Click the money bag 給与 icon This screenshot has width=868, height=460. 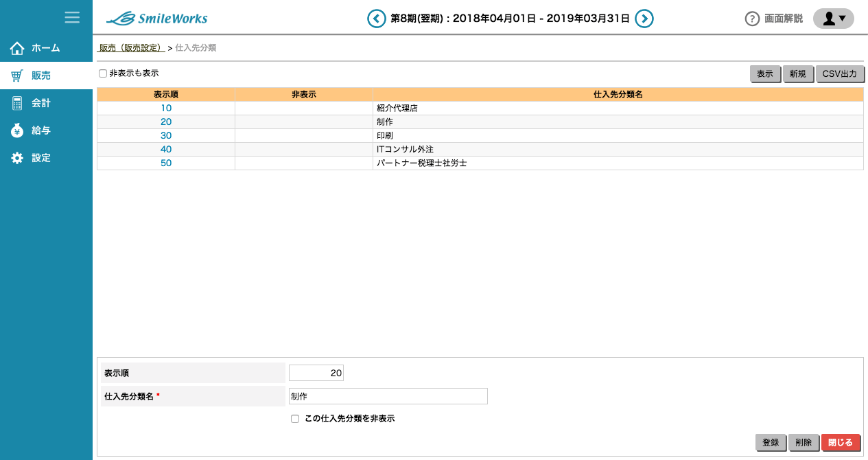pyautogui.click(x=17, y=130)
